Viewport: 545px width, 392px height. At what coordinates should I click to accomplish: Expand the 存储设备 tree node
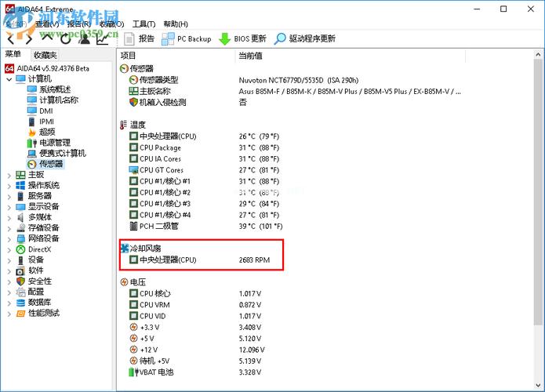point(9,229)
